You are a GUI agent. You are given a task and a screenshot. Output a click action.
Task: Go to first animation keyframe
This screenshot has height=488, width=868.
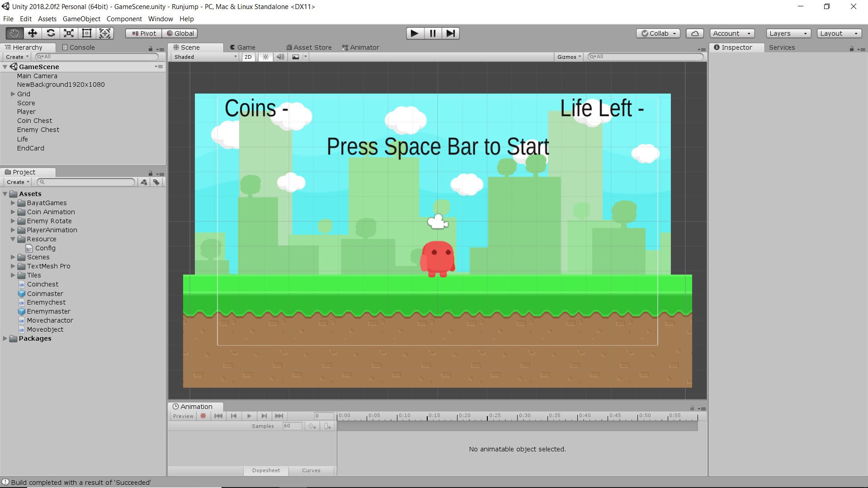pos(218,416)
